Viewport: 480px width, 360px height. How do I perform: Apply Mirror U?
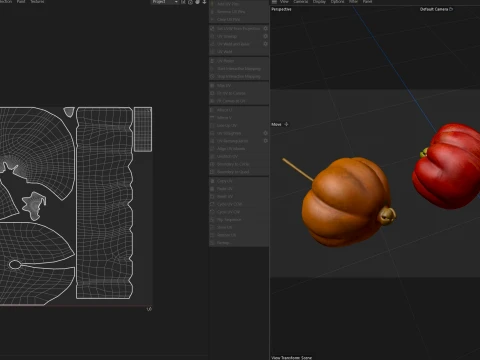click(x=239, y=110)
